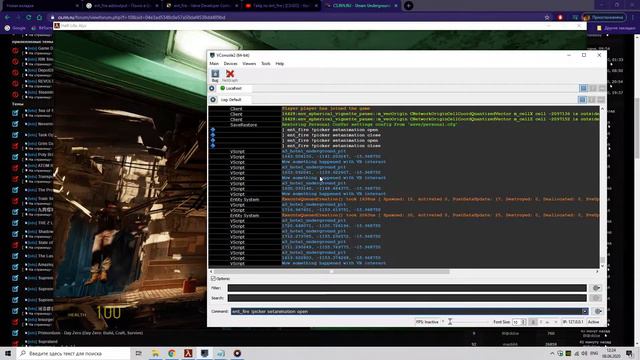The image size is (640, 360).
Task: Open the Main menu in VConsole2
Action: pyautogui.click(x=214, y=64)
